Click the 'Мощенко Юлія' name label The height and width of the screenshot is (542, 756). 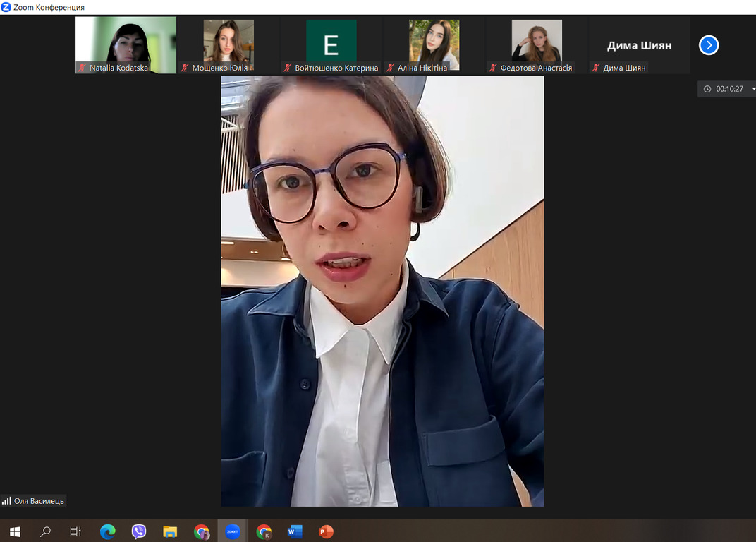tap(220, 68)
